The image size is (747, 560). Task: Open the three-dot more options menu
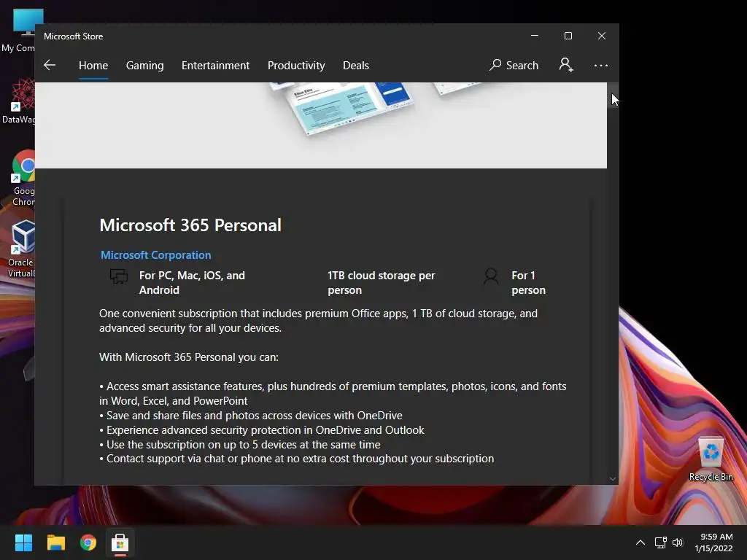point(601,65)
